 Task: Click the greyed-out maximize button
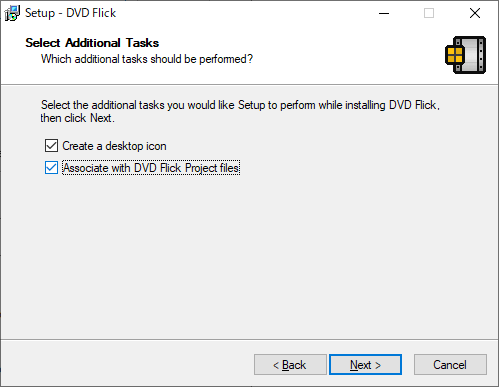coord(429,13)
